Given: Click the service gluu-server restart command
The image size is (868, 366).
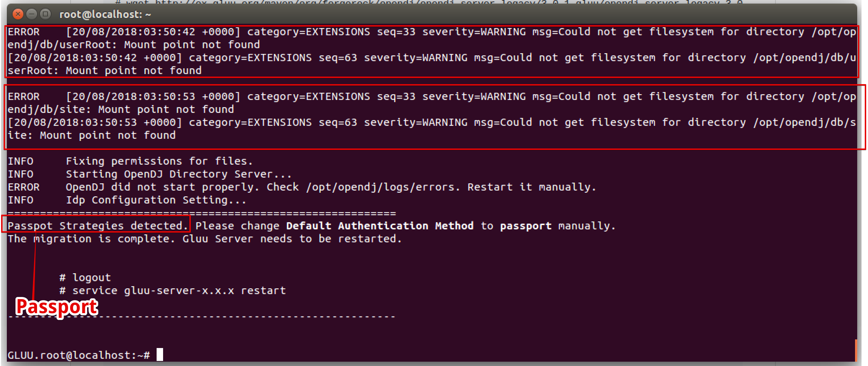Looking at the screenshot, I should click(173, 290).
